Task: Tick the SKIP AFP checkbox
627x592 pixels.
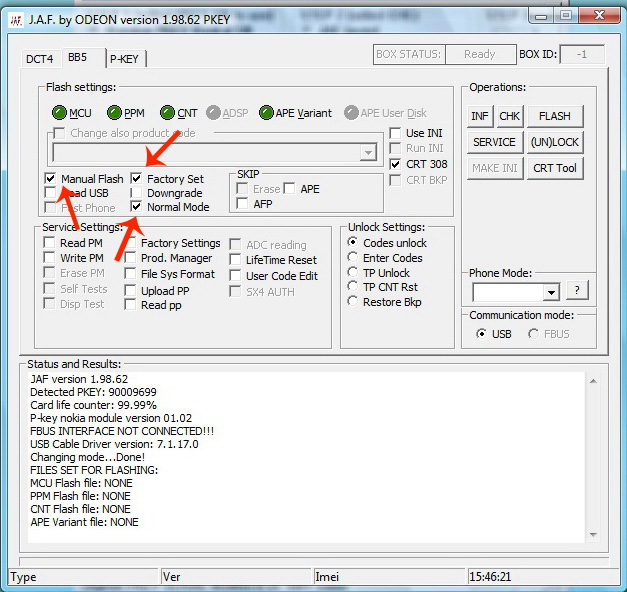Action: click(x=242, y=204)
